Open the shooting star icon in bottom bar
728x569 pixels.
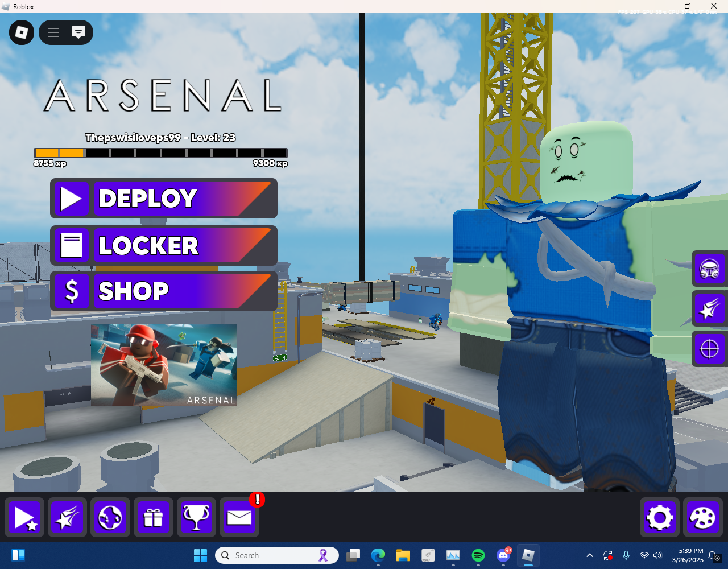coord(68,517)
